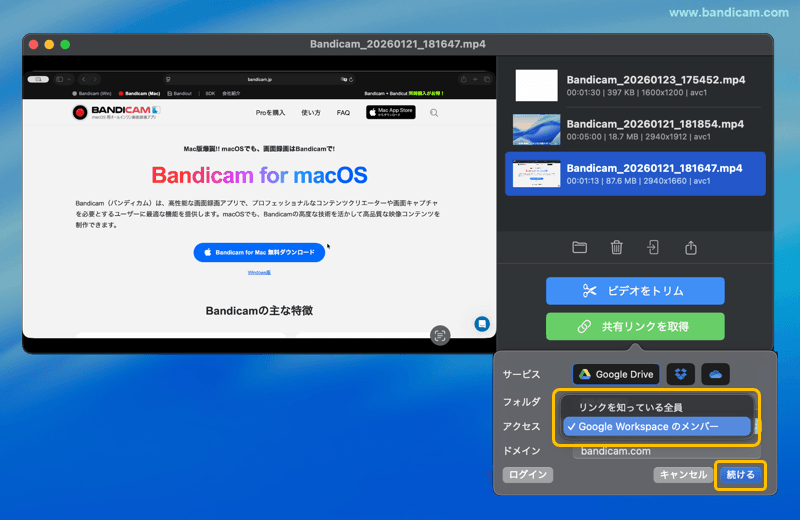Select Bandicam_20260121_181854.mp4 in the list
Screen dimensions: 800x520
tap(635, 130)
